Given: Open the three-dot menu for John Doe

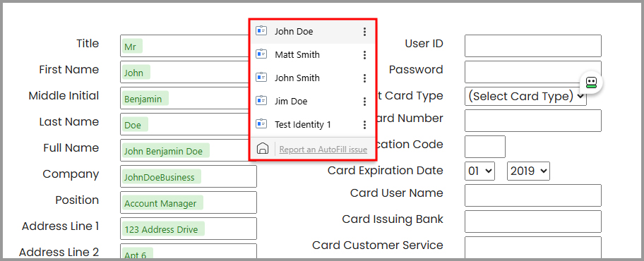Looking at the screenshot, I should coord(364,32).
